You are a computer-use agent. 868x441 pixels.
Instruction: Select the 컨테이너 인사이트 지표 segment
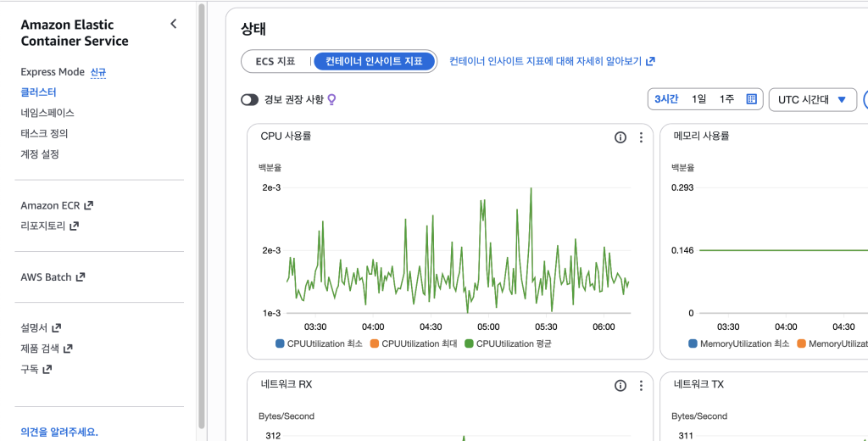point(374,61)
